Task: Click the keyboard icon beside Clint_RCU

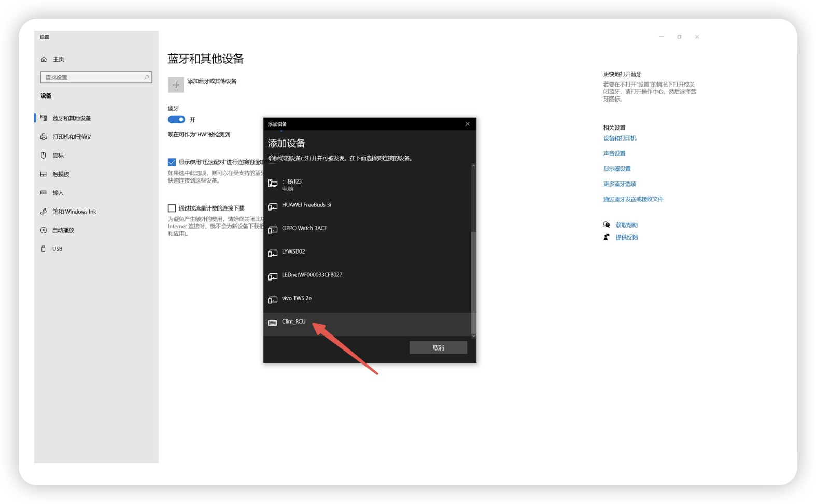Action: [x=273, y=323]
